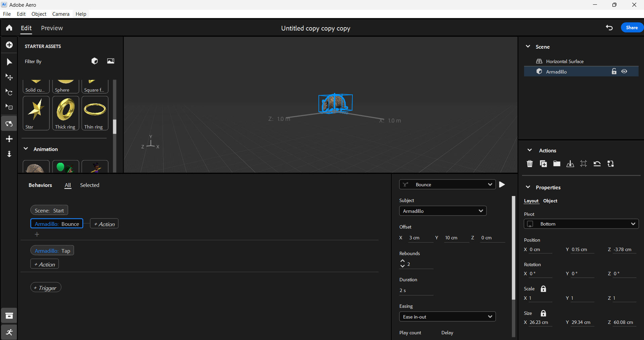Toggle visibility of the Armadillo layer
This screenshot has height=340, width=644.
pyautogui.click(x=625, y=71)
